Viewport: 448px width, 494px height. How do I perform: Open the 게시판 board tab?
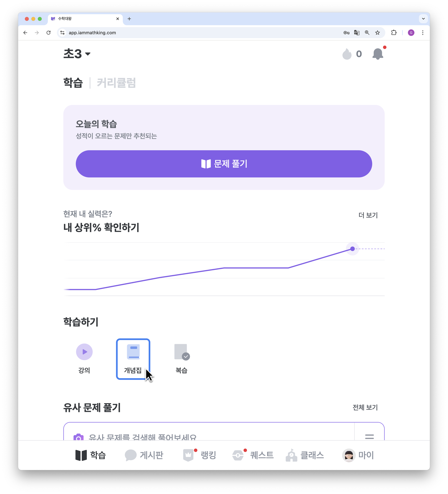[x=144, y=455]
